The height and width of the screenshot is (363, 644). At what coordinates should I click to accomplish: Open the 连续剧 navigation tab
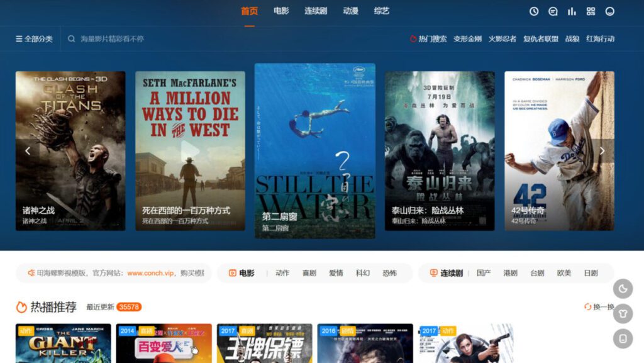click(x=316, y=11)
